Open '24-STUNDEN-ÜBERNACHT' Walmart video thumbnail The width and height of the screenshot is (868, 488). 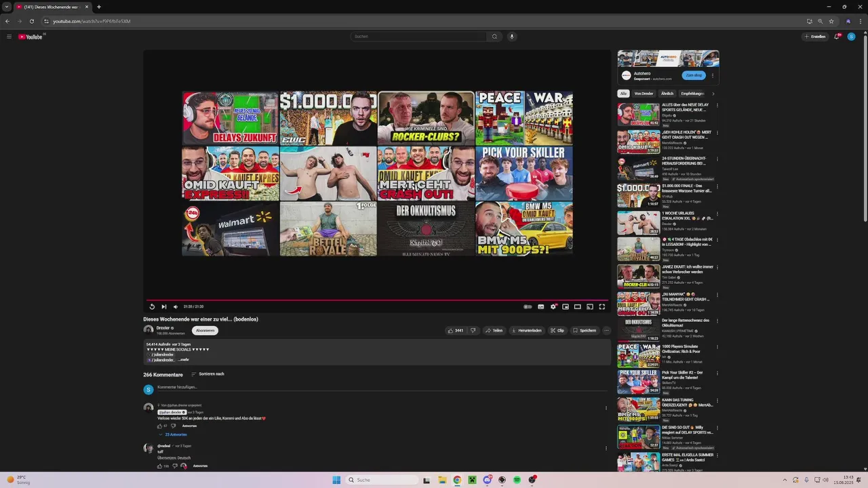tap(638, 168)
